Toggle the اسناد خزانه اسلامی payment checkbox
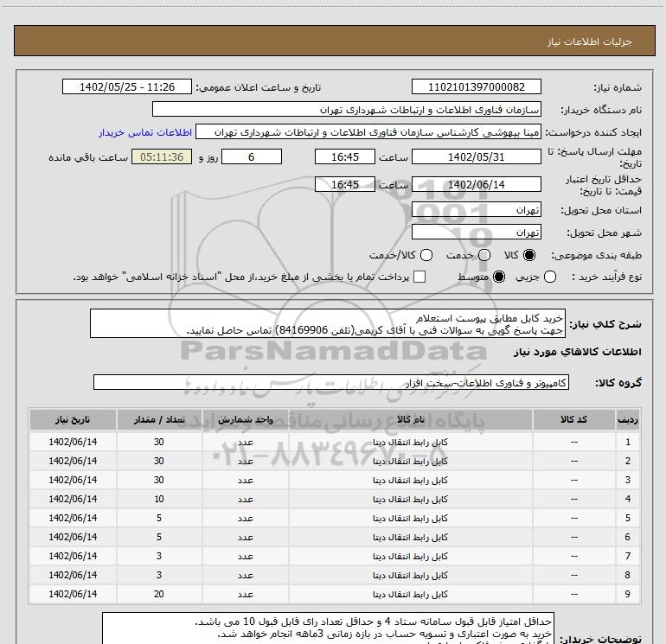This screenshot has width=666, height=644. tap(419, 277)
